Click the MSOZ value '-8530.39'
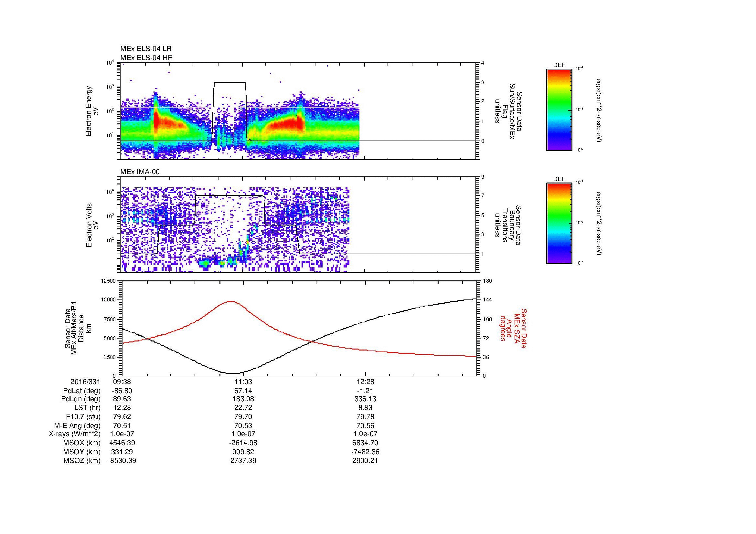Screen dimensions: 756x534 pos(122,461)
